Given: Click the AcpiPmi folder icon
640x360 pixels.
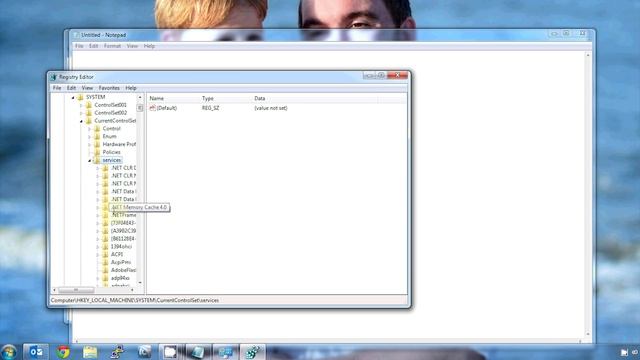Looking at the screenshot, I should [x=105, y=262].
